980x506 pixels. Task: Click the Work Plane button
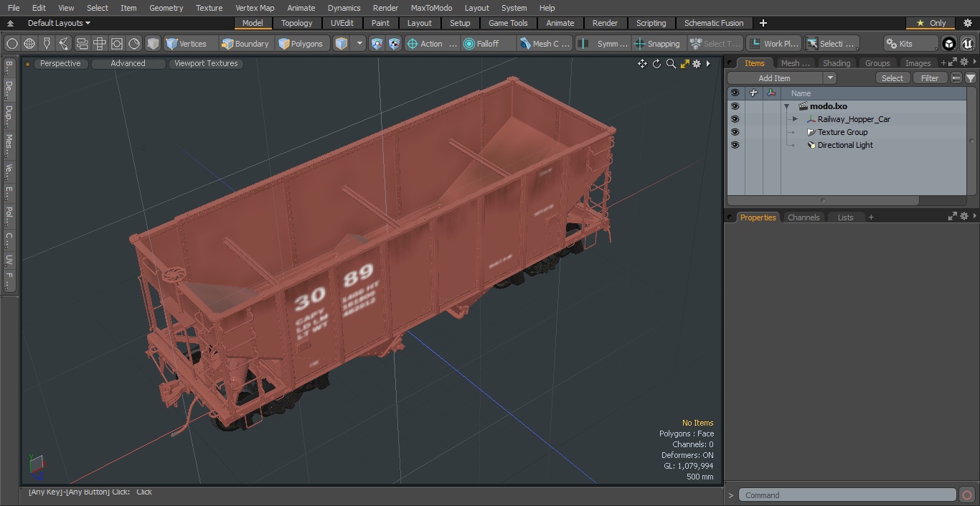[x=773, y=44]
